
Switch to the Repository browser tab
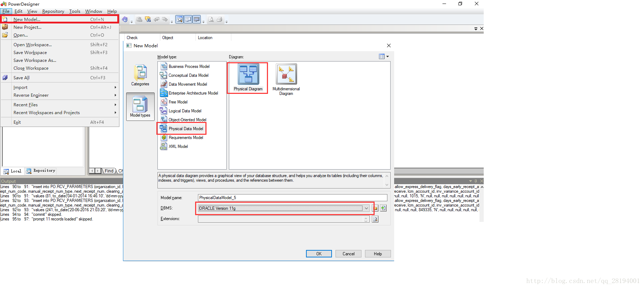click(x=41, y=171)
